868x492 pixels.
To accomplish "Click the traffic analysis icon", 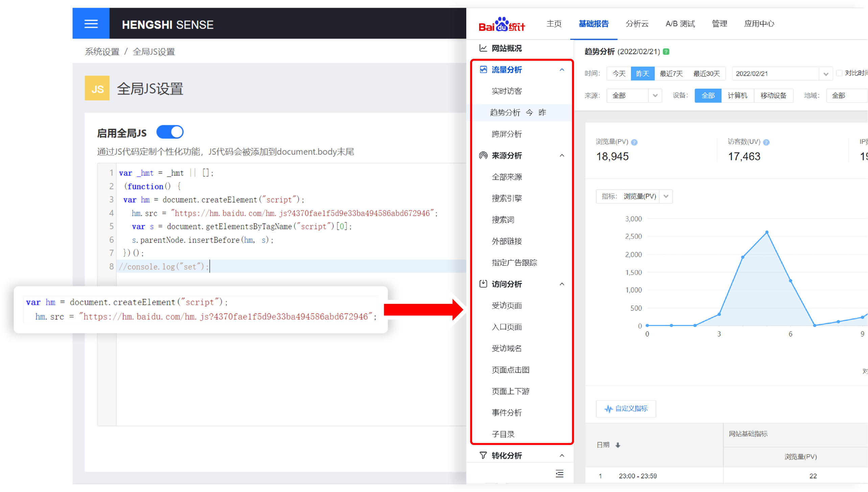I will [x=483, y=70].
